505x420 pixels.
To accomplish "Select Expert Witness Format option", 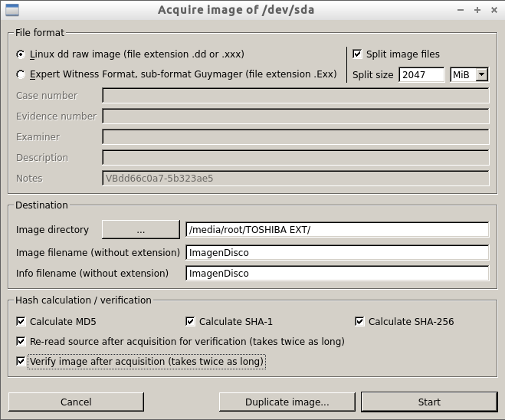I will point(21,74).
